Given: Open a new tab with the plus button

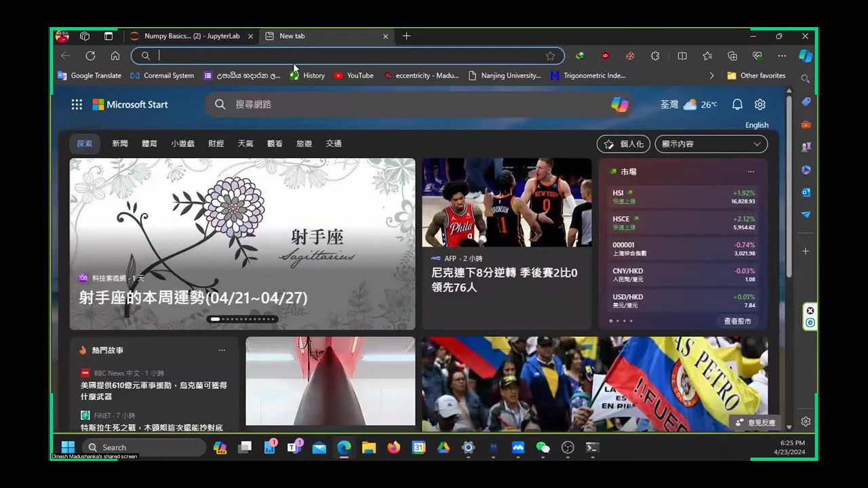Looking at the screenshot, I should [406, 36].
